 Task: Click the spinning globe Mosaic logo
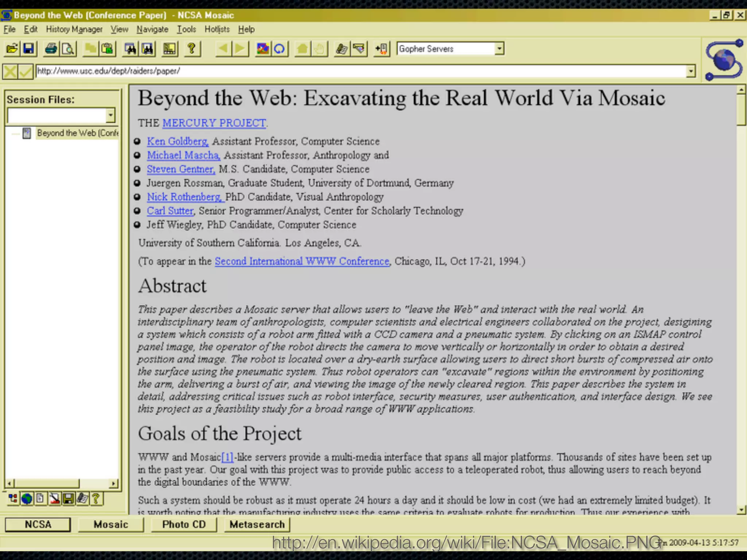[724, 60]
